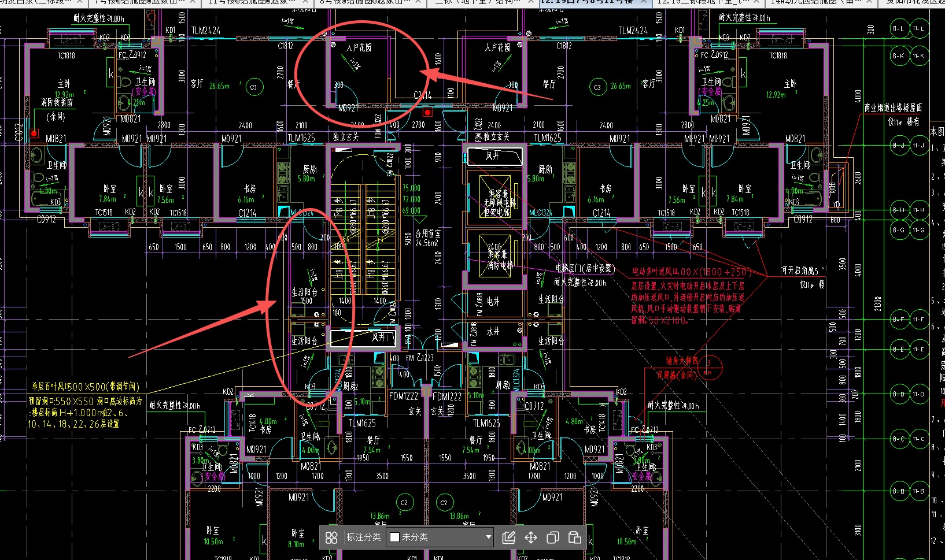
Task: Select the active 12.19日7号8号11号楼 tab
Action: tap(595, 3)
